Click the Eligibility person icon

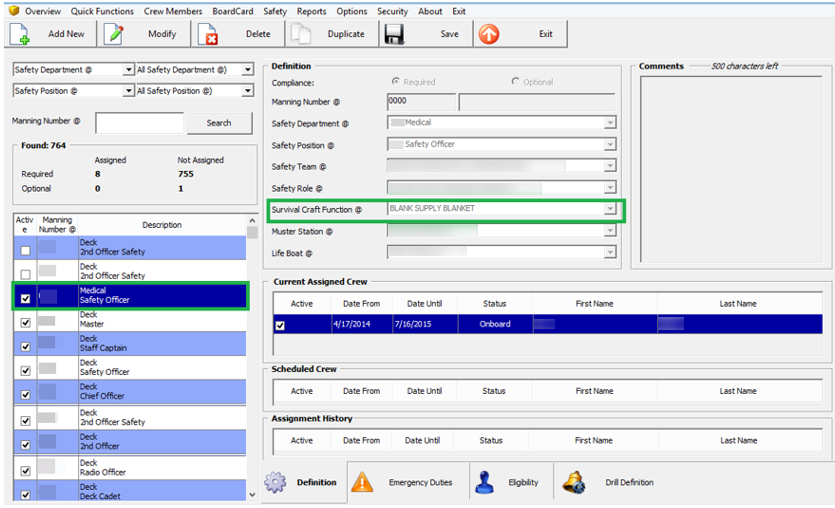tap(484, 482)
